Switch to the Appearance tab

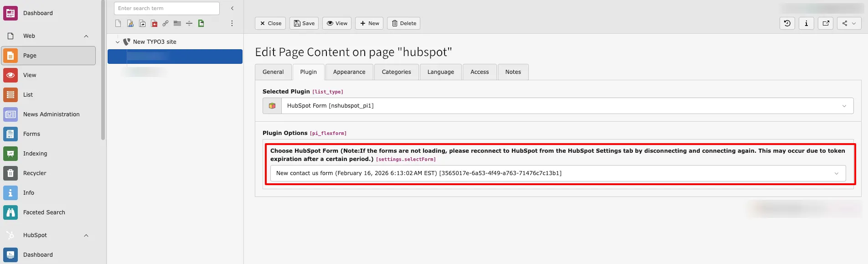tap(349, 72)
